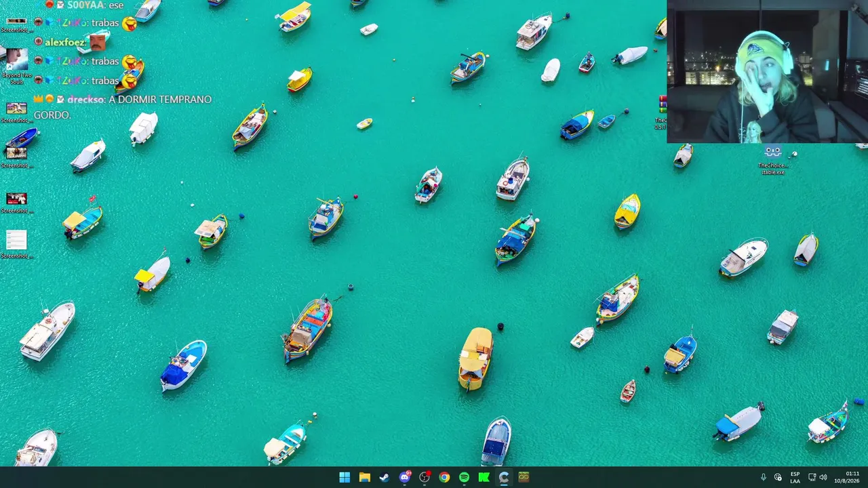Switch to OBS Studio in the taskbar
Image resolution: width=868 pixels, height=488 pixels.
pyautogui.click(x=425, y=477)
